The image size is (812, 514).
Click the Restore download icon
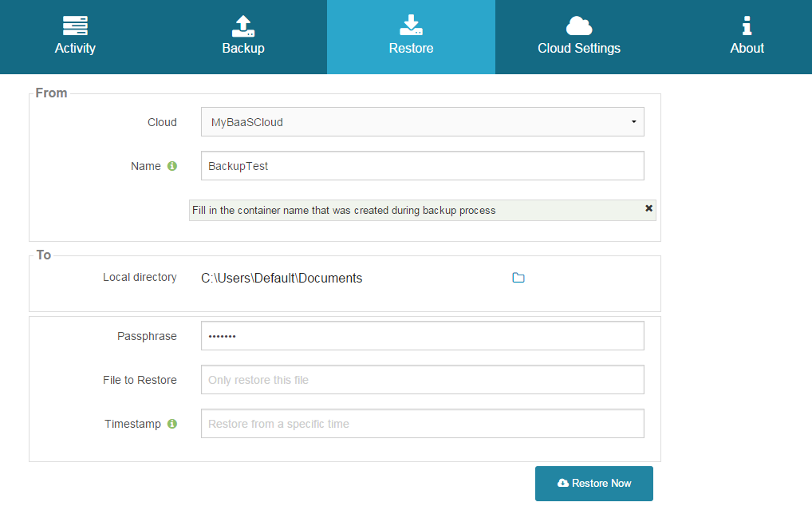(411, 26)
